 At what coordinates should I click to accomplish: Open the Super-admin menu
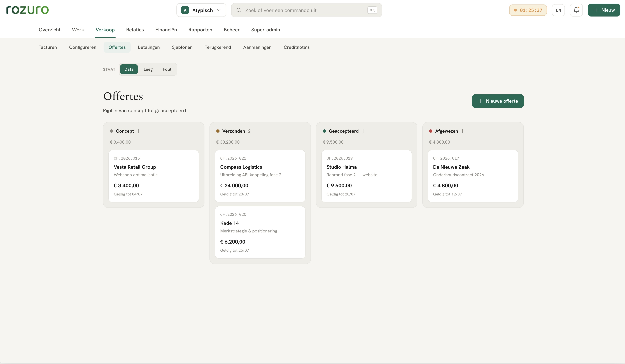coord(266,30)
